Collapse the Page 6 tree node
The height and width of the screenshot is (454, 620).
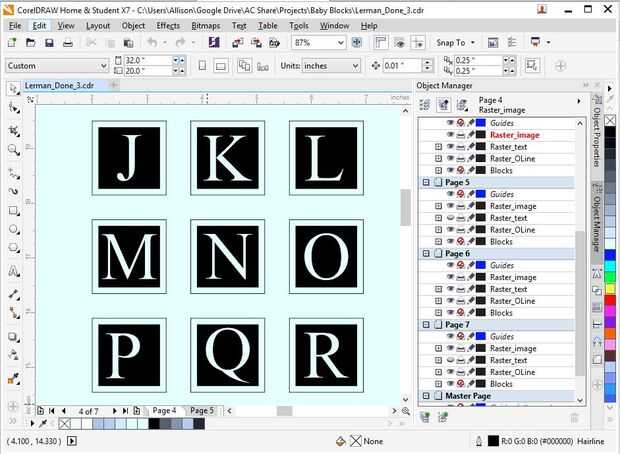426,253
